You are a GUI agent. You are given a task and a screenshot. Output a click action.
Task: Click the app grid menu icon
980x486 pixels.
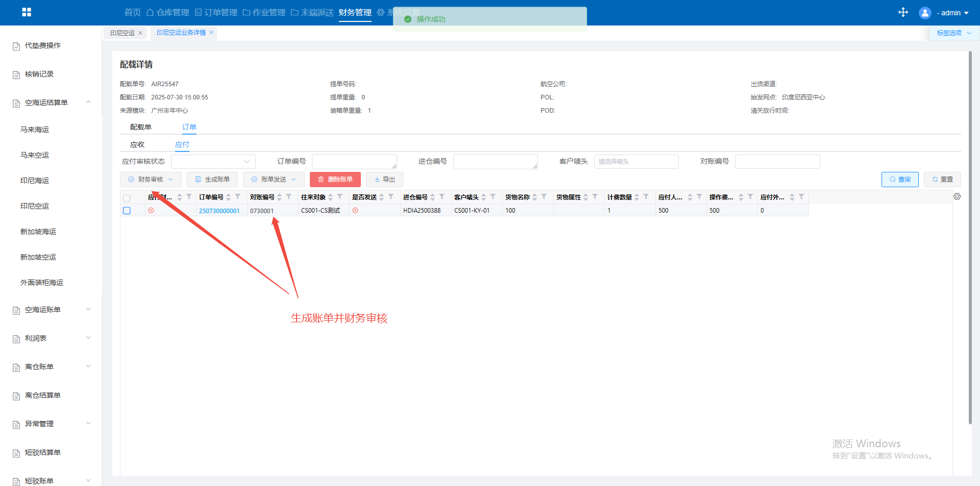[27, 12]
